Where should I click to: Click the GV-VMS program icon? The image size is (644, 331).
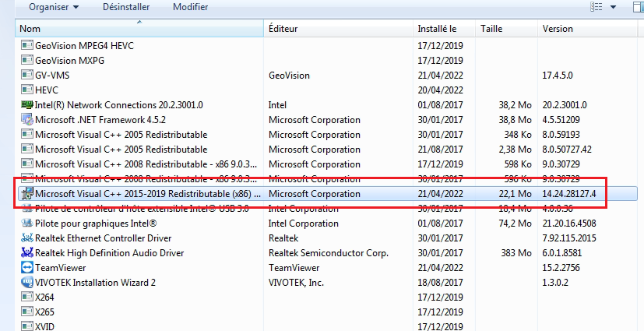(27, 75)
